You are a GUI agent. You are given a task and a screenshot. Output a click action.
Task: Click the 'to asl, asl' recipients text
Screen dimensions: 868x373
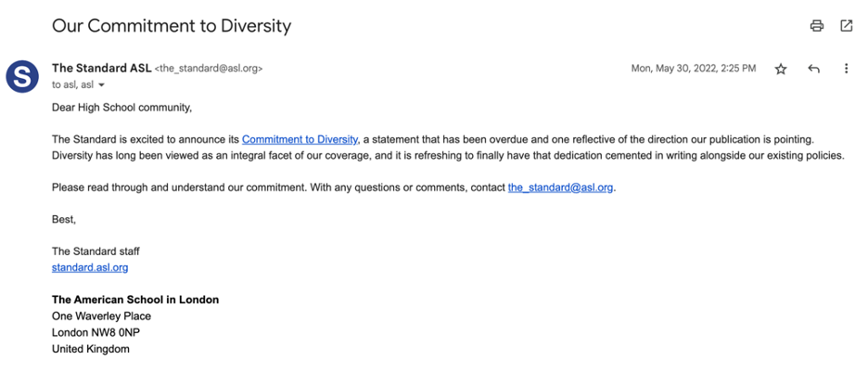pyautogui.click(x=72, y=84)
